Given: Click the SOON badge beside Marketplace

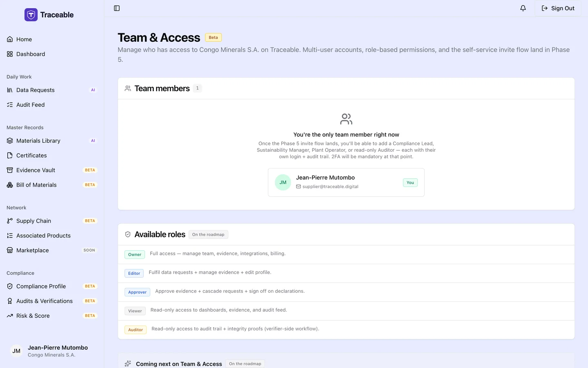Looking at the screenshot, I should point(89,250).
